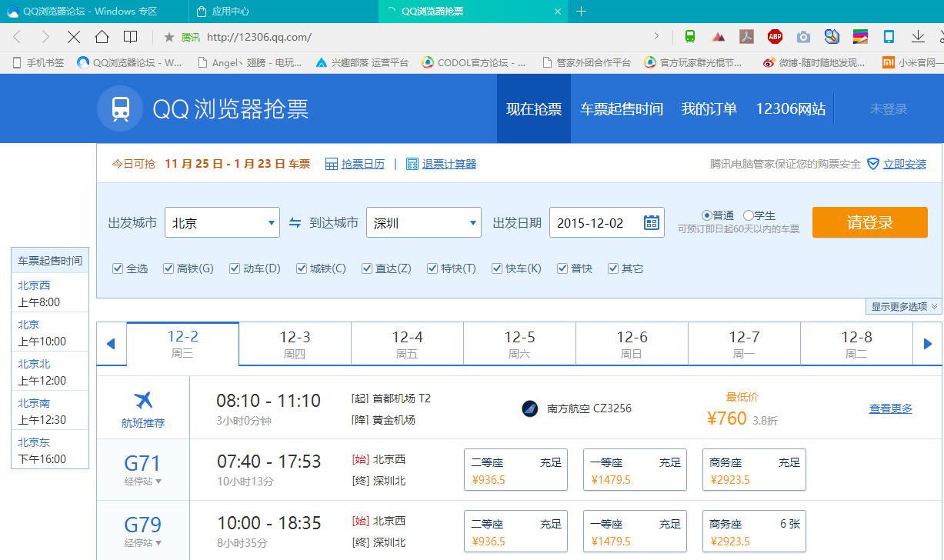Open the 到达城市 dropdown showing 深圳

pyautogui.click(x=424, y=223)
